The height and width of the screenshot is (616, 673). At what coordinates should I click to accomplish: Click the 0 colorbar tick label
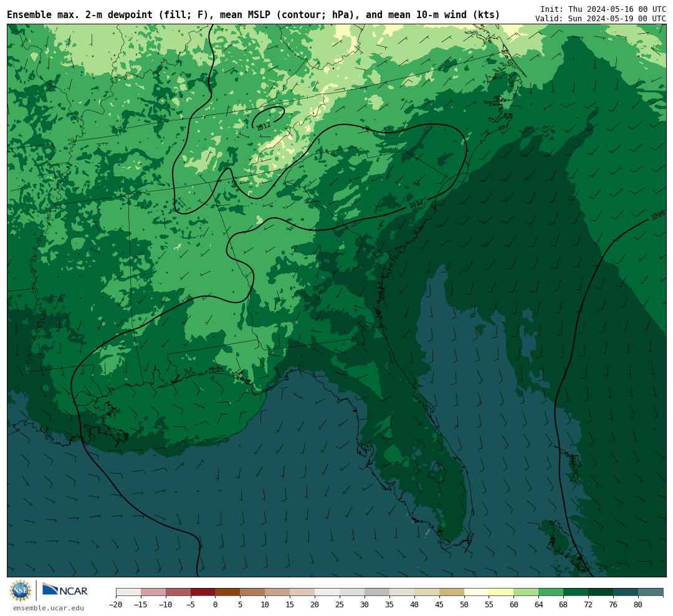click(215, 604)
